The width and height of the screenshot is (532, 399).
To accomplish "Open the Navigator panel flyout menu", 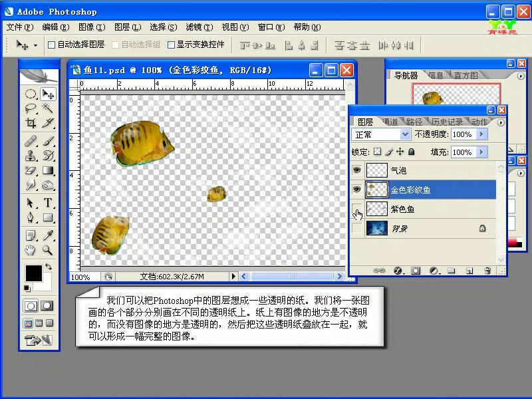I will pos(521,76).
